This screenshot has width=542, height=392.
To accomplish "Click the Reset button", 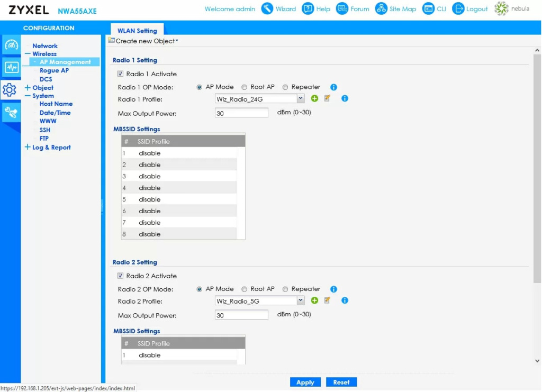I will click(x=341, y=382).
